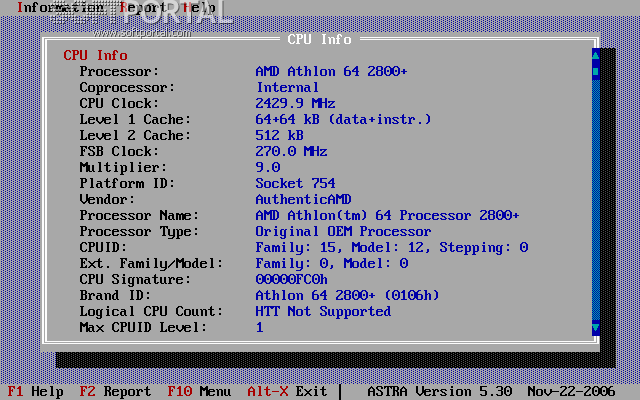Select value 'AMD Athlon 64 2800+'
This screenshot has width=640, height=400.
(x=331, y=71)
